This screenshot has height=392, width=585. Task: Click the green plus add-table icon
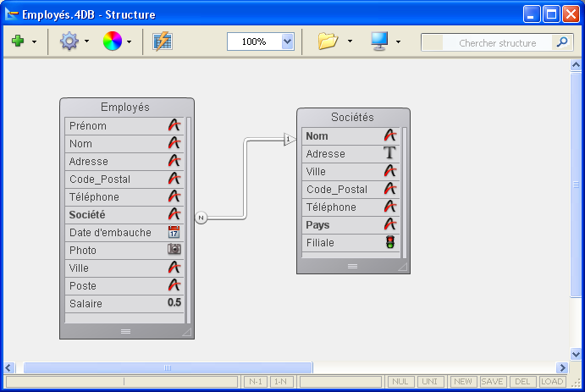(x=17, y=41)
